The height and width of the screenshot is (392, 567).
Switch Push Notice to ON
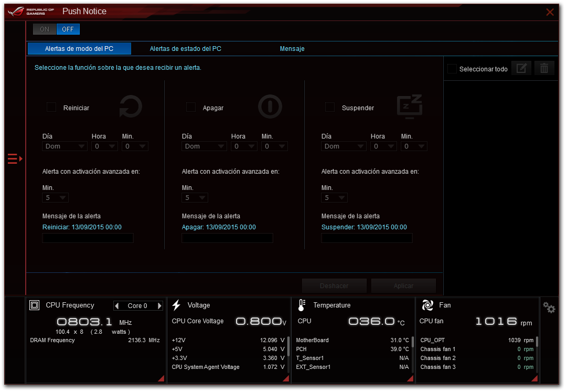point(45,29)
